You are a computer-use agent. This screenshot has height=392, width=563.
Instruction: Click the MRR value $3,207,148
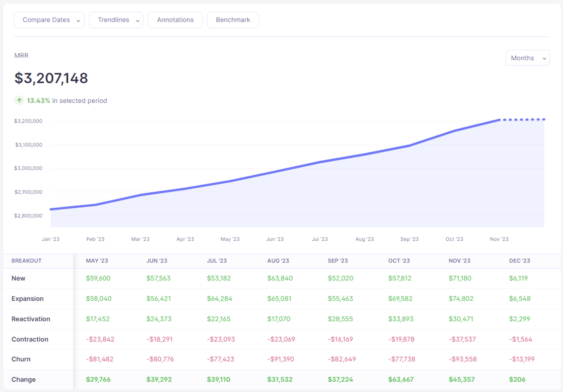(51, 78)
